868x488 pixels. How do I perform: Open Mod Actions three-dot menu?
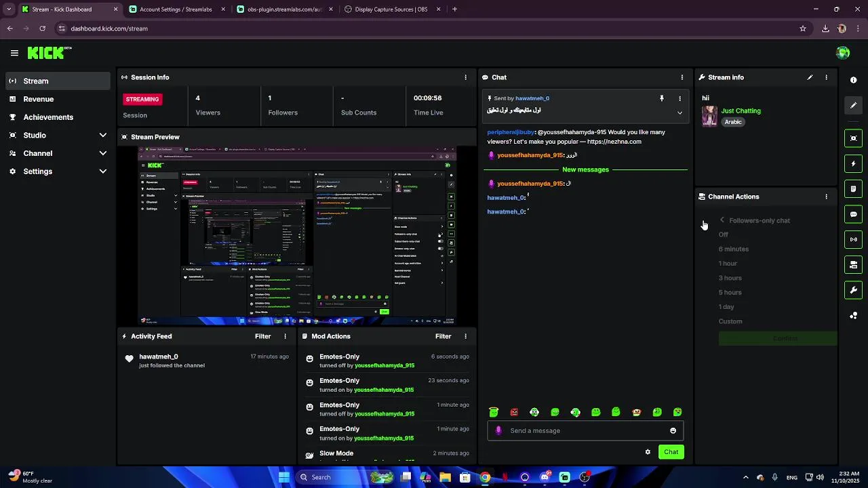point(465,336)
